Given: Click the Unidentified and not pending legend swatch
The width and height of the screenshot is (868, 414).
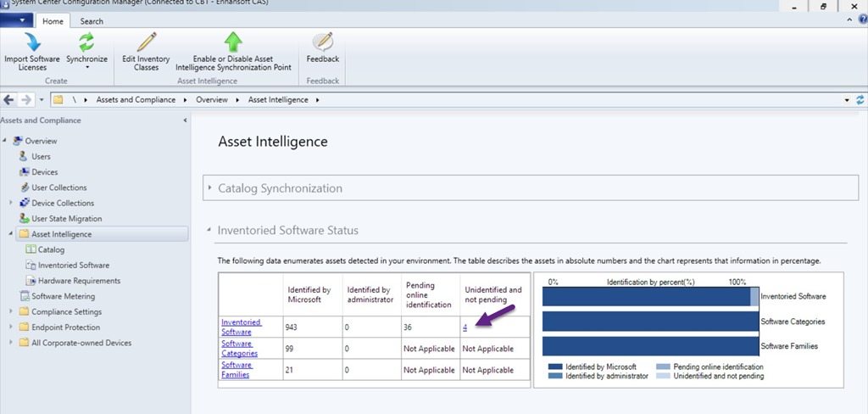Looking at the screenshot, I should [x=663, y=376].
